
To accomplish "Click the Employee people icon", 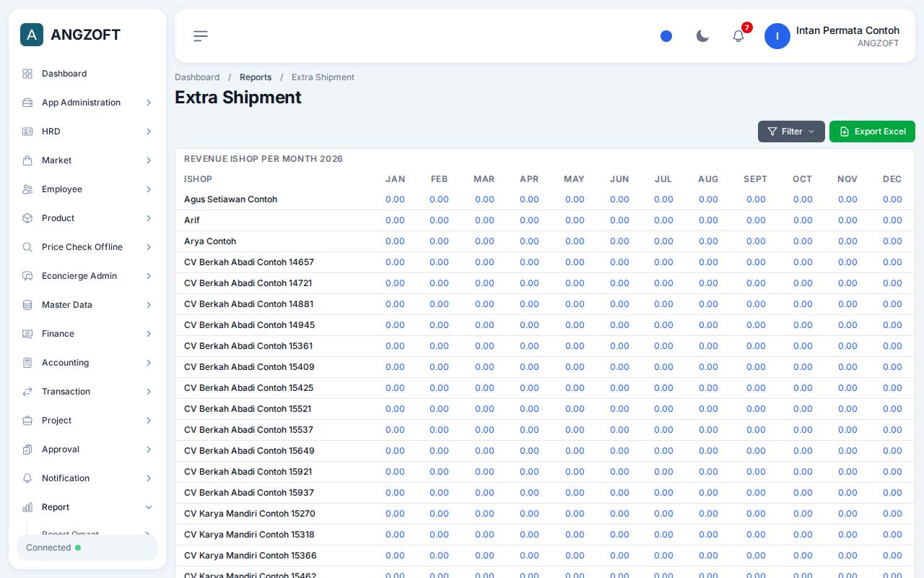I will point(27,189).
